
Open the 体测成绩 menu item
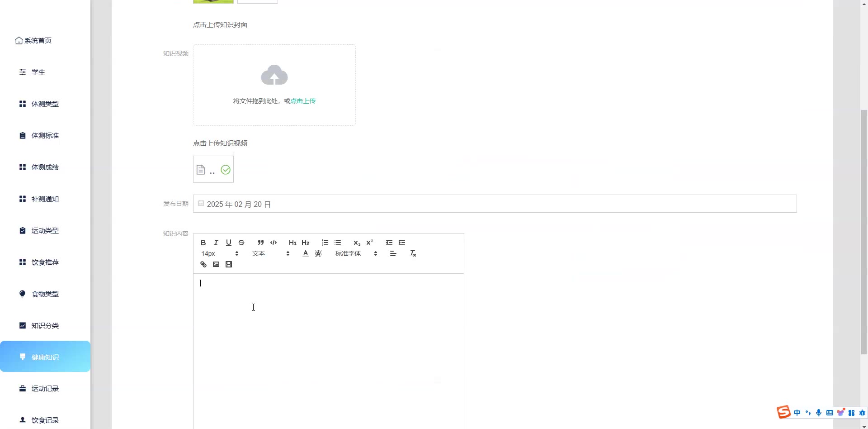45,167
